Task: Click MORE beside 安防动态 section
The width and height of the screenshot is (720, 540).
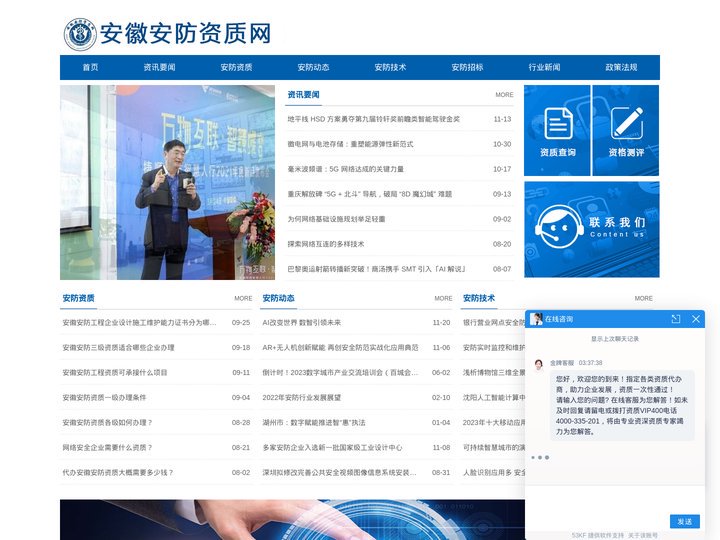Action: (x=444, y=298)
